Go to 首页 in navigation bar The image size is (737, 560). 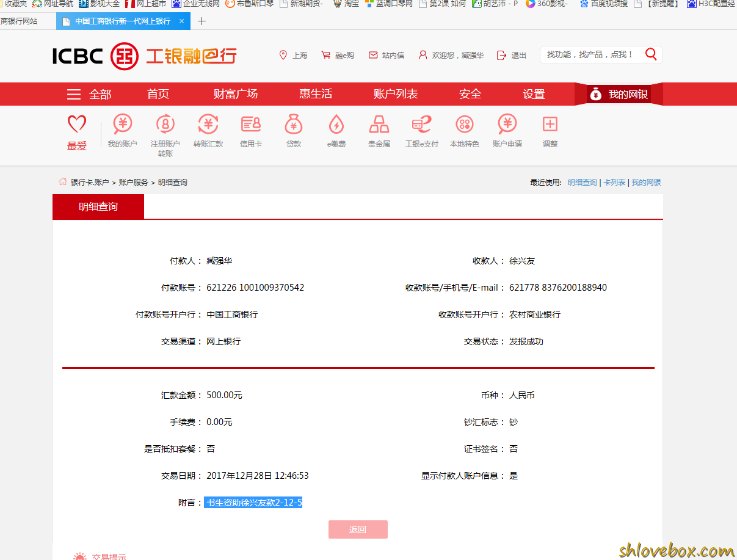[158, 94]
